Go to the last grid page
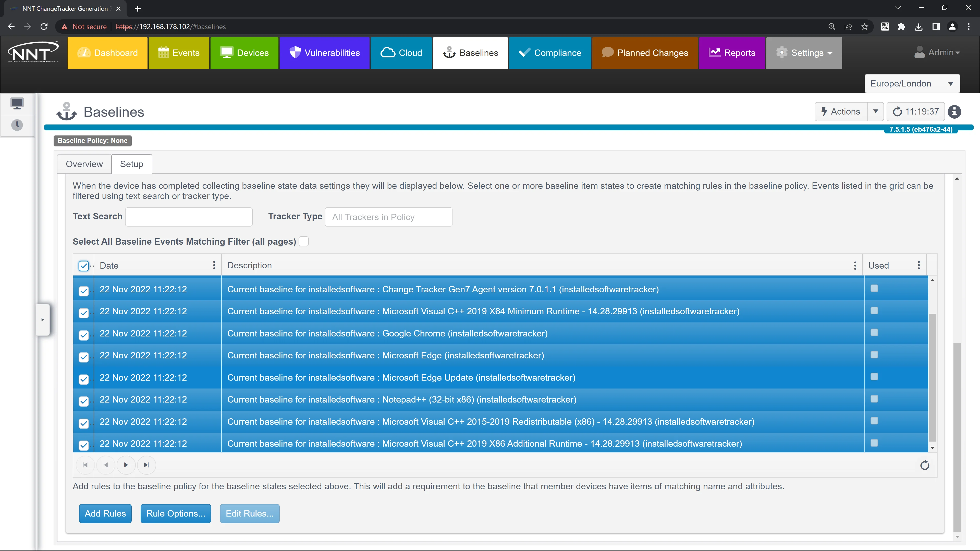The height and width of the screenshot is (551, 980). (x=146, y=465)
